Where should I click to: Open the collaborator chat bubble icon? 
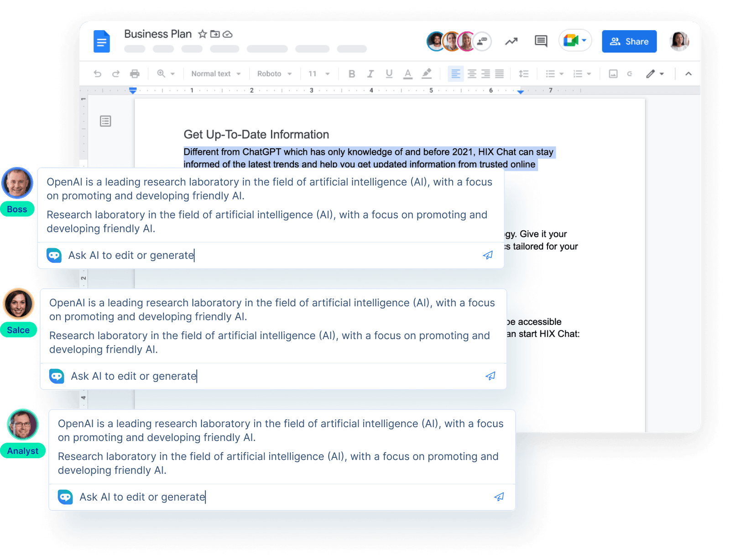coord(482,42)
